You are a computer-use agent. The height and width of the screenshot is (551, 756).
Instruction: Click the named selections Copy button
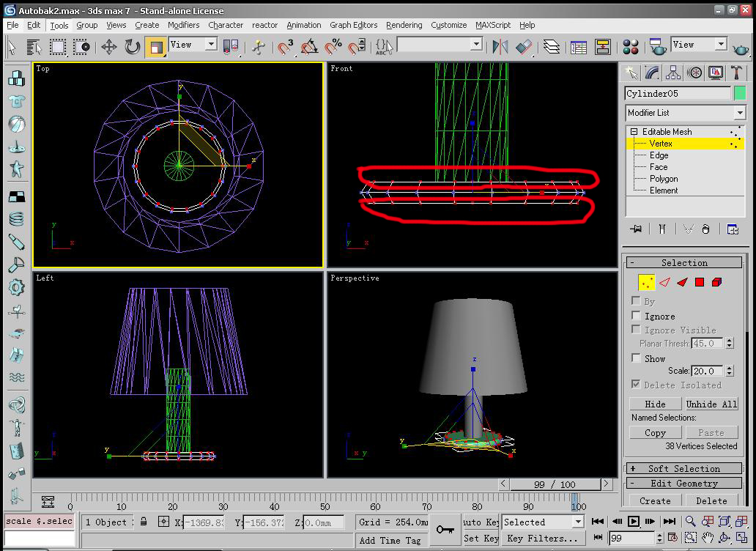click(655, 432)
